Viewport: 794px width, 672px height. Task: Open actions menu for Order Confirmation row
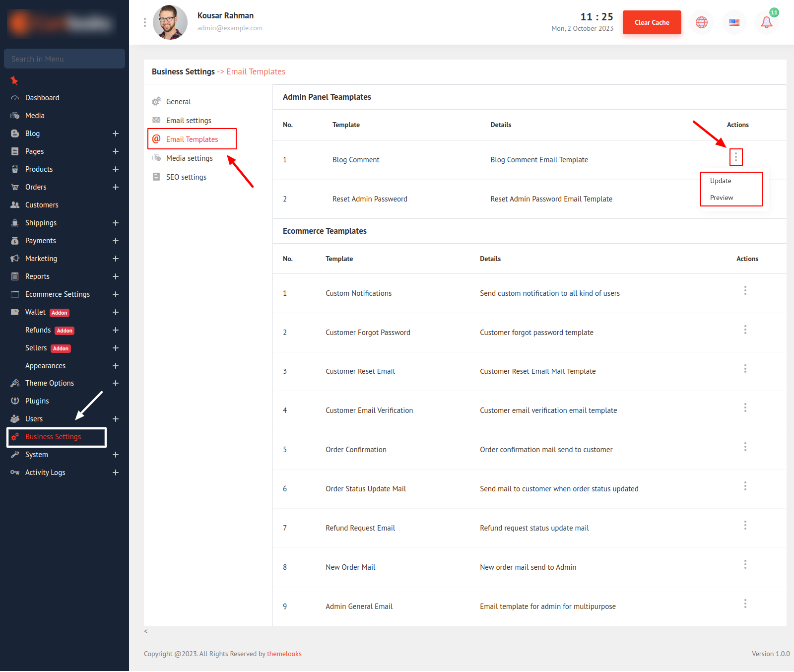(x=745, y=447)
